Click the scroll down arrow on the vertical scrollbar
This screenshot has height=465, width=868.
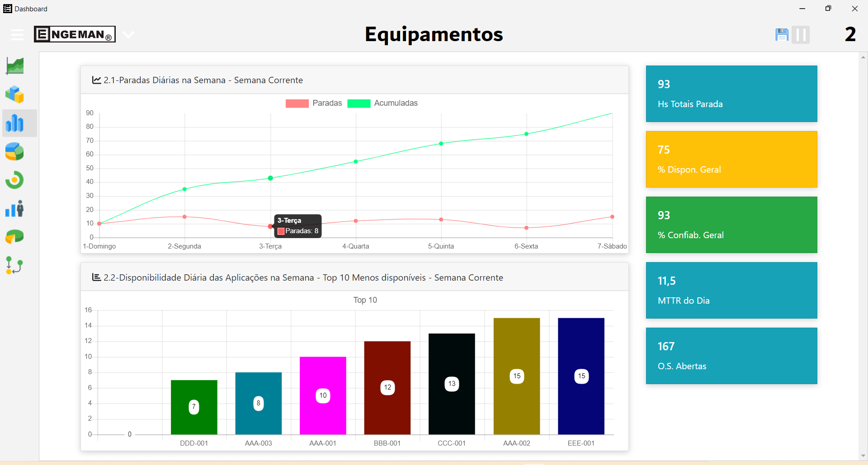[863, 456]
